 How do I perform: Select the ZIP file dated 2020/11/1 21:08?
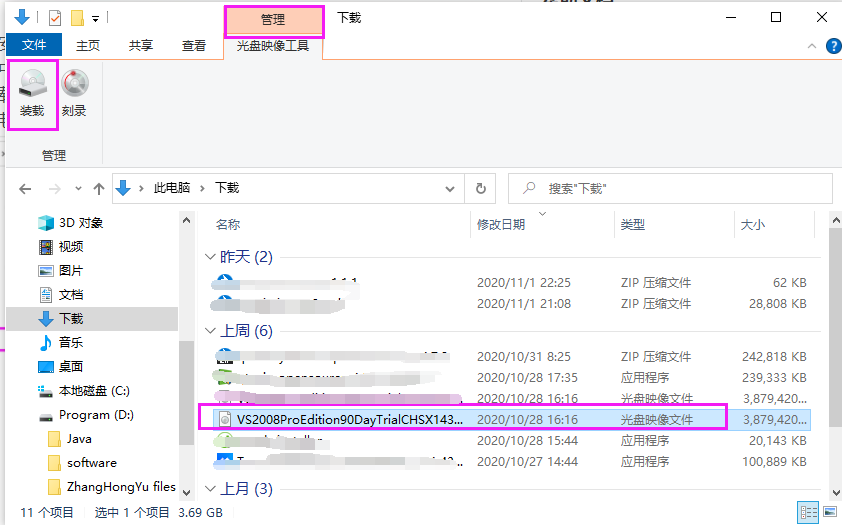[510, 304]
